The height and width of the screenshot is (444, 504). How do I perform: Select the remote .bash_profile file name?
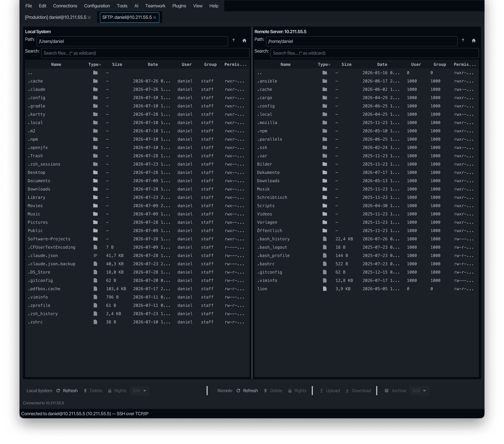pos(273,256)
